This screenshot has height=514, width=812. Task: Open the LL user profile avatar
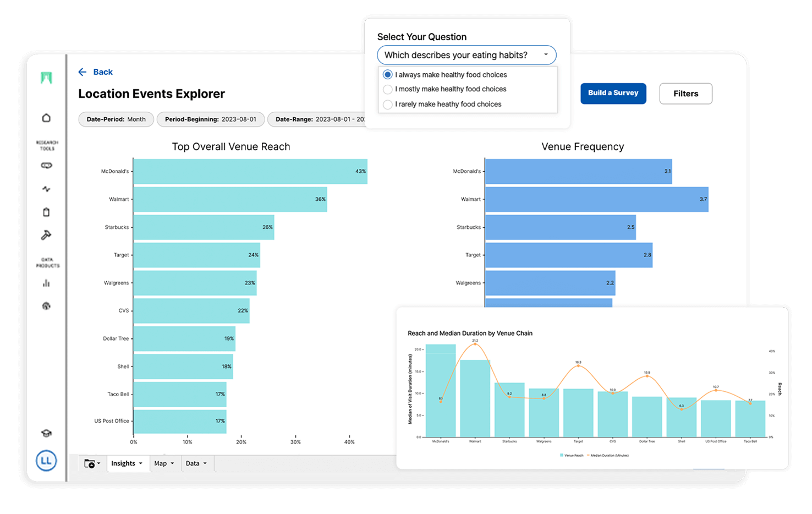coord(46,461)
